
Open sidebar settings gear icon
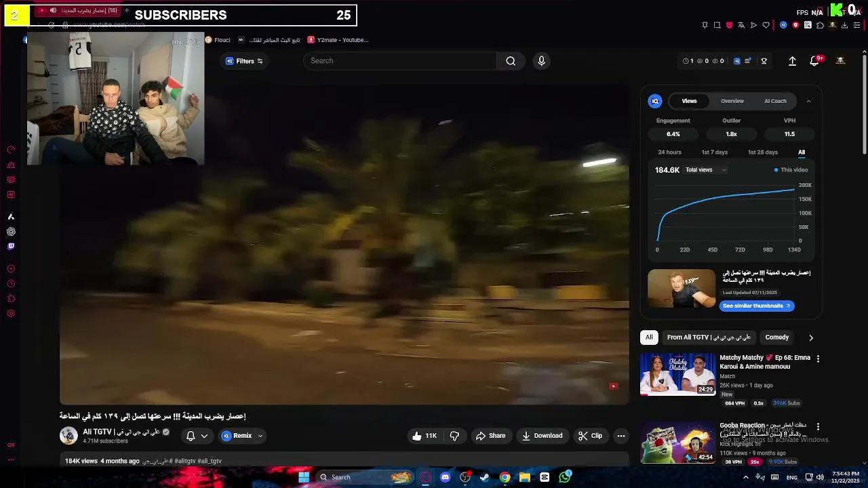click(11, 313)
